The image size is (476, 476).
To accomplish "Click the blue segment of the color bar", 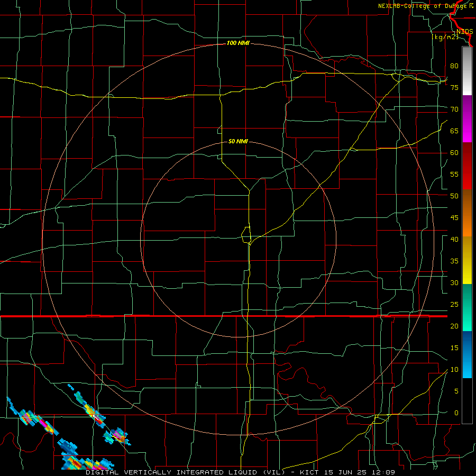I will (x=467, y=354).
